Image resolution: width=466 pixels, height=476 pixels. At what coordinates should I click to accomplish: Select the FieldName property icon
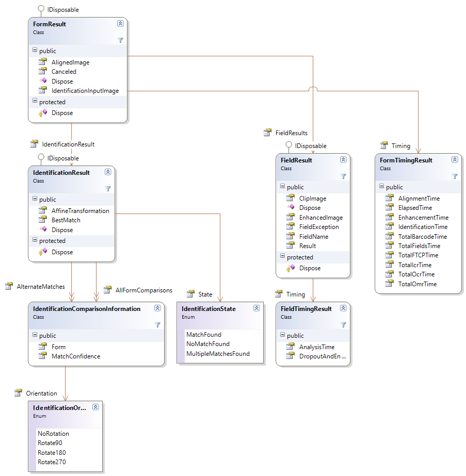(291, 236)
